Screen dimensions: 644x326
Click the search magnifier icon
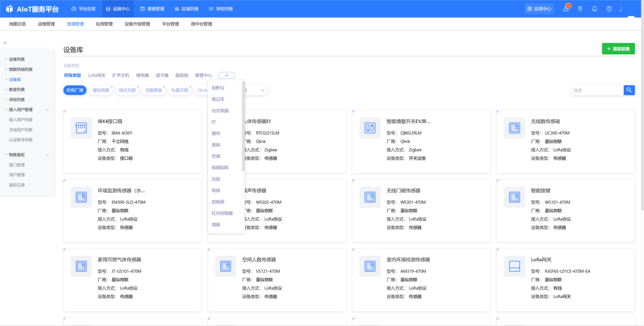tap(629, 90)
